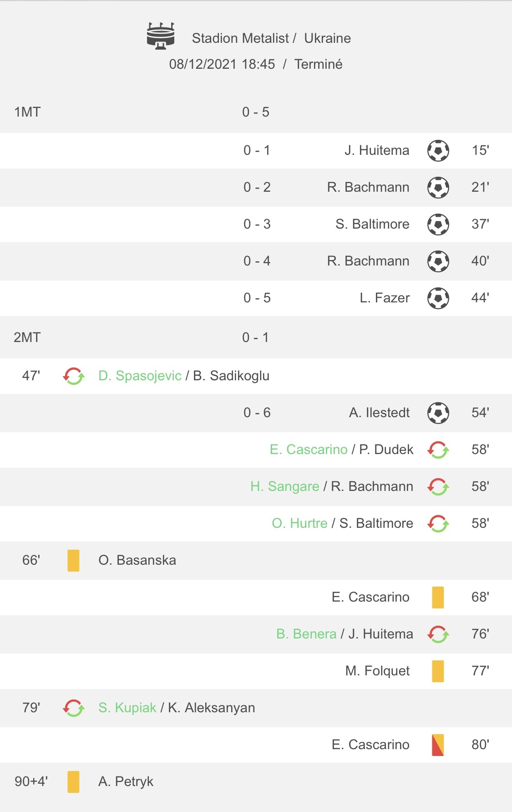Click the stadium icon at top
512x812 pixels.
161,36
